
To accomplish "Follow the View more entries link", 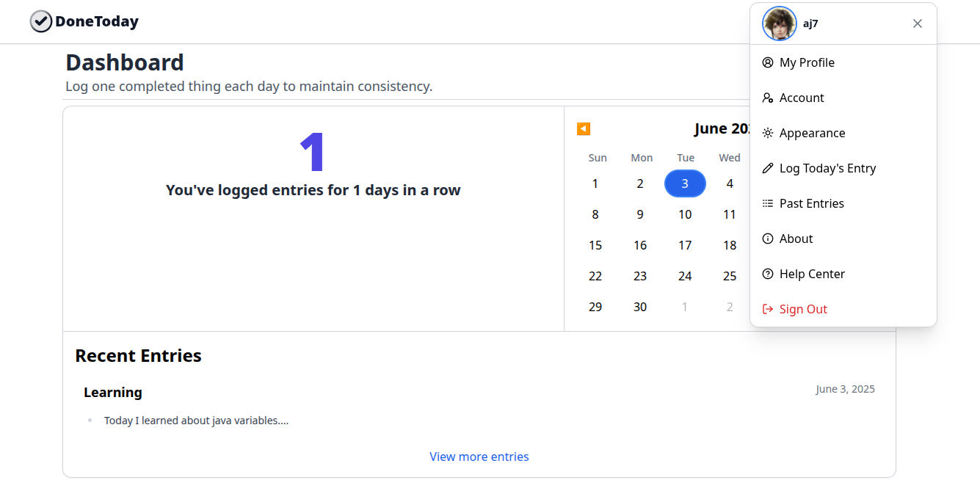I will [479, 457].
